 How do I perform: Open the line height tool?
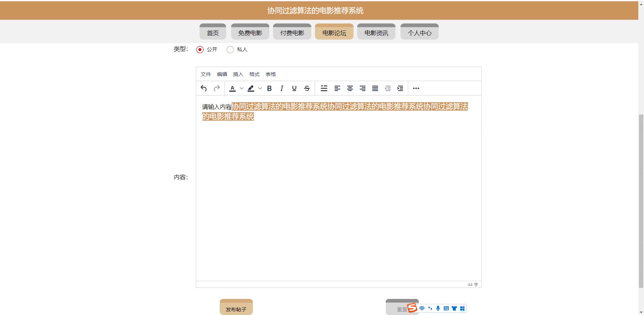(x=324, y=88)
